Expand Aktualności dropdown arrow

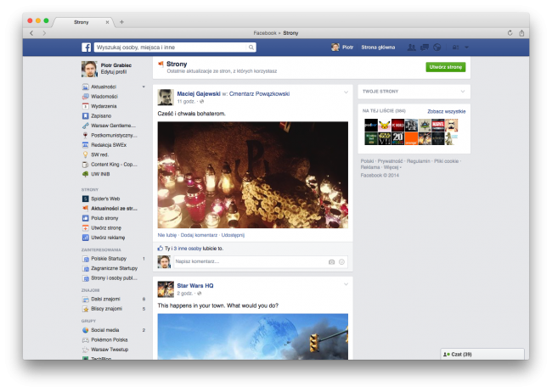pyautogui.click(x=144, y=87)
